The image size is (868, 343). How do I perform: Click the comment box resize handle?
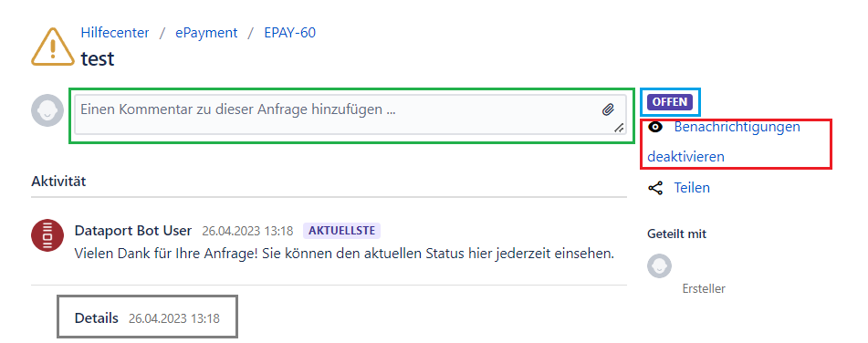click(619, 127)
